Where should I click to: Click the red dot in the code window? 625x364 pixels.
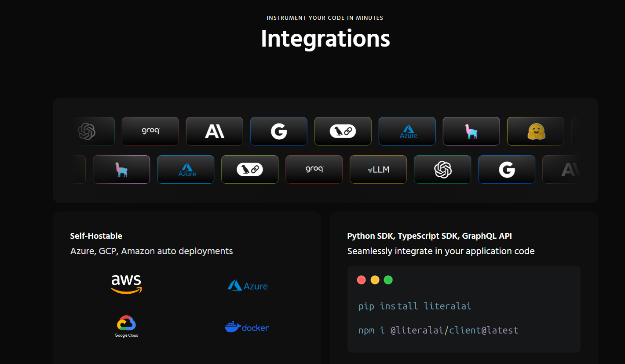[362, 280]
